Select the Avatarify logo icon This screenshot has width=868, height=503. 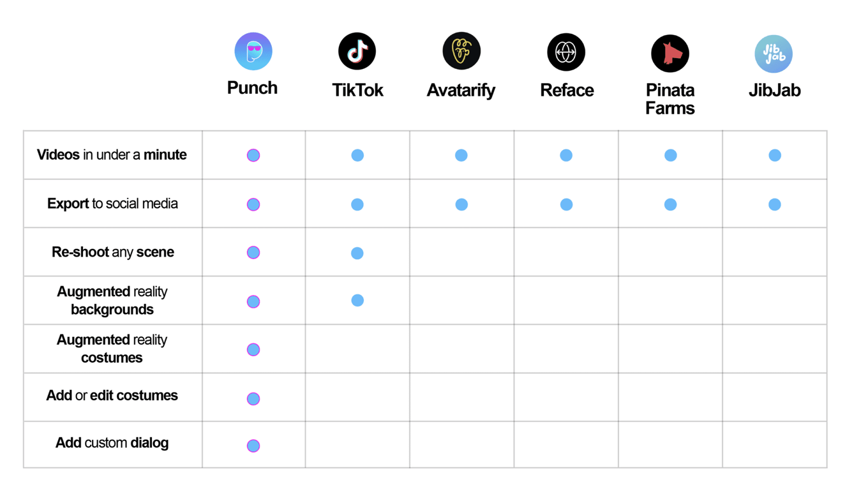461,51
